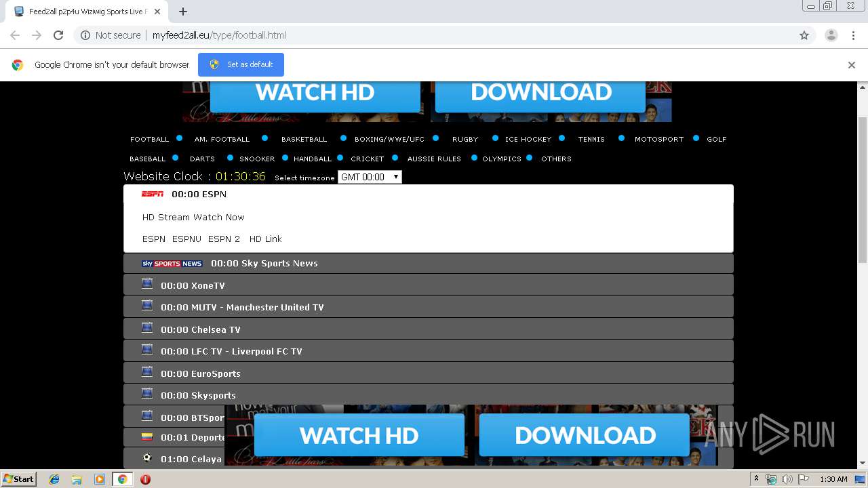Click the TV icon beside LFC TV
The height and width of the screenshot is (488, 868).
tap(147, 350)
